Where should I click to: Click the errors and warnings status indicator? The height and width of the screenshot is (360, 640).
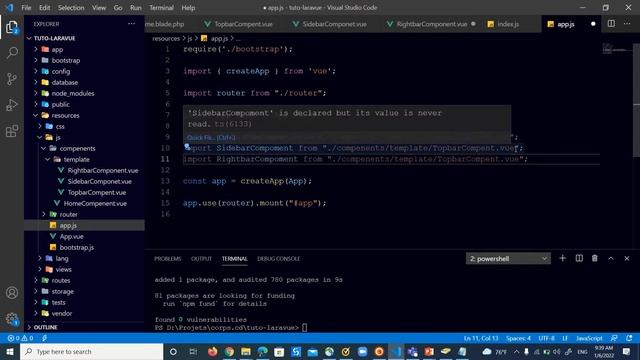pyautogui.click(x=20, y=338)
